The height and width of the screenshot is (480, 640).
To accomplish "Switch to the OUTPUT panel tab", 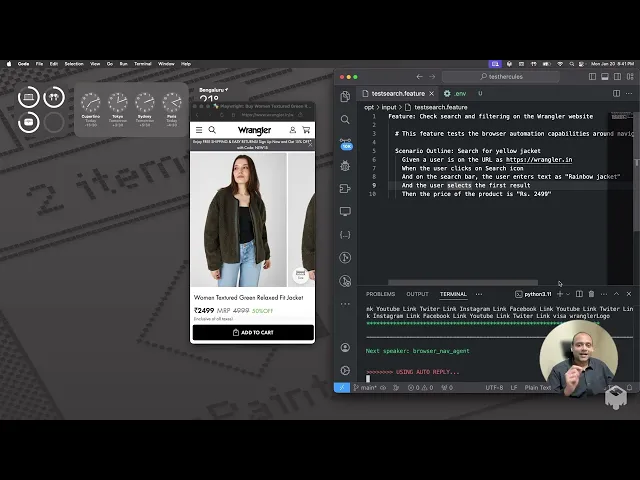I will (417, 294).
